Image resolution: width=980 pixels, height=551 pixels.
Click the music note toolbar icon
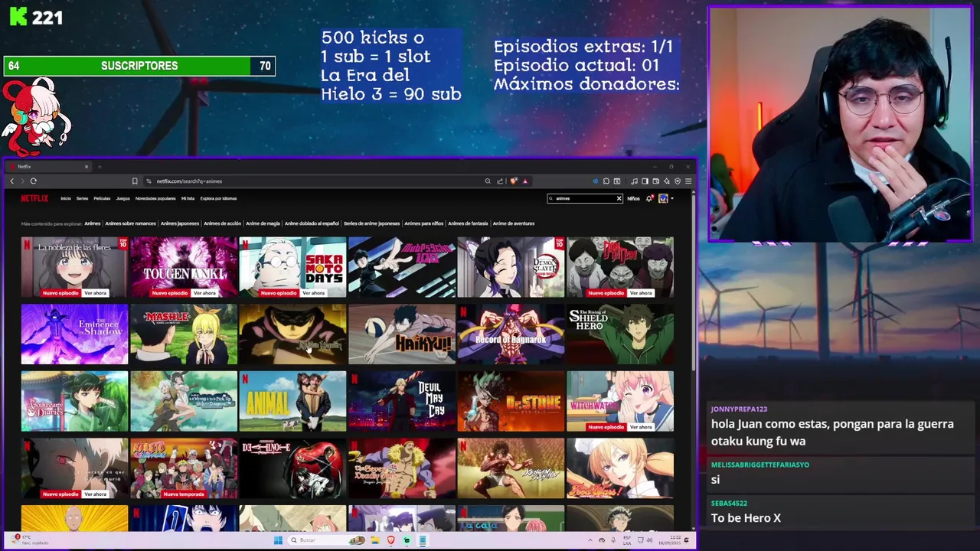pyautogui.click(x=634, y=181)
